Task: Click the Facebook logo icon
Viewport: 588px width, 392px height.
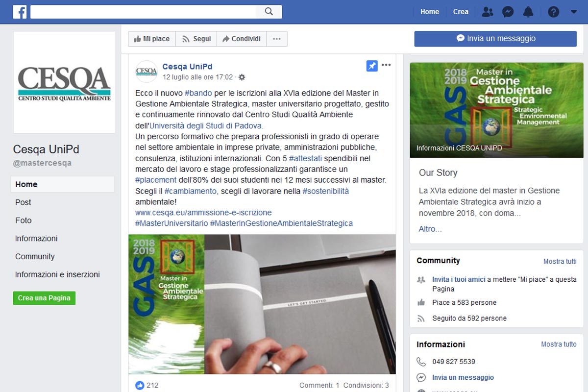Action: [20, 12]
